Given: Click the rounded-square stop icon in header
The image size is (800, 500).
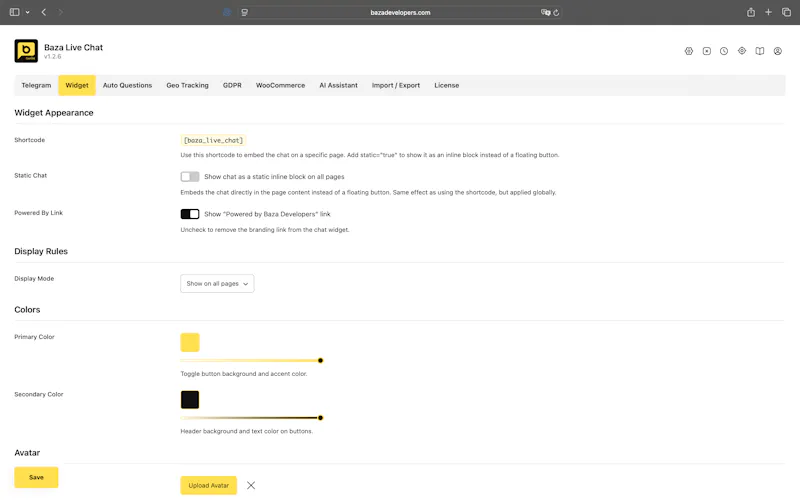Looking at the screenshot, I should click(707, 51).
